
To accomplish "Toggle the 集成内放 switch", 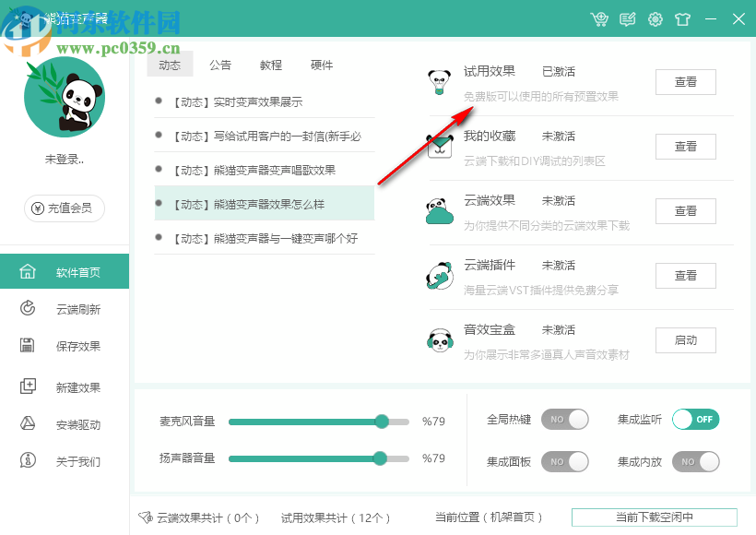I will click(x=696, y=462).
